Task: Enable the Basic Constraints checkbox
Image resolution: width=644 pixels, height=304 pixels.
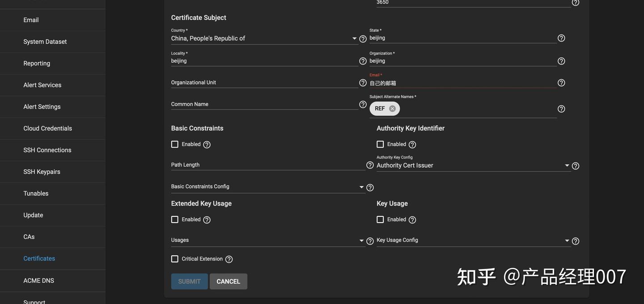Action: coord(175,144)
